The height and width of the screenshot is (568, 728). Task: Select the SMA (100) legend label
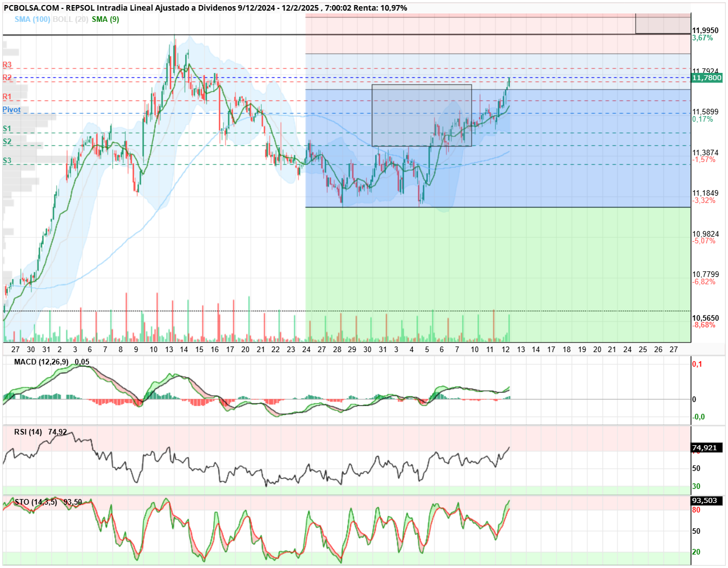click(33, 19)
